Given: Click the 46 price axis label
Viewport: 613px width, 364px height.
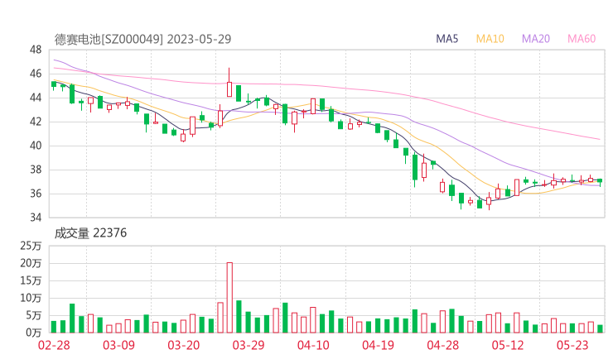Looking at the screenshot, I should [36, 74].
